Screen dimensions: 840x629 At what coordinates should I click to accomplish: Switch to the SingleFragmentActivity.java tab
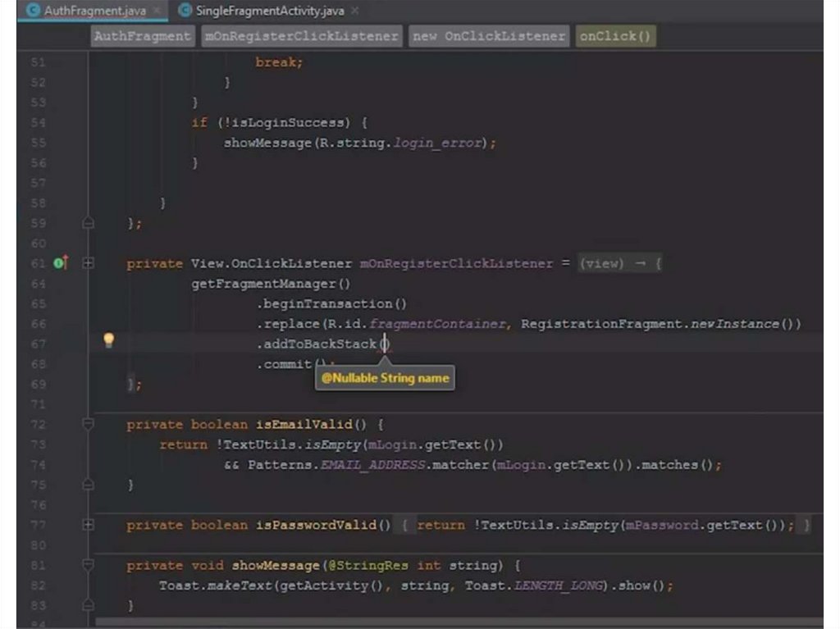[x=269, y=11]
